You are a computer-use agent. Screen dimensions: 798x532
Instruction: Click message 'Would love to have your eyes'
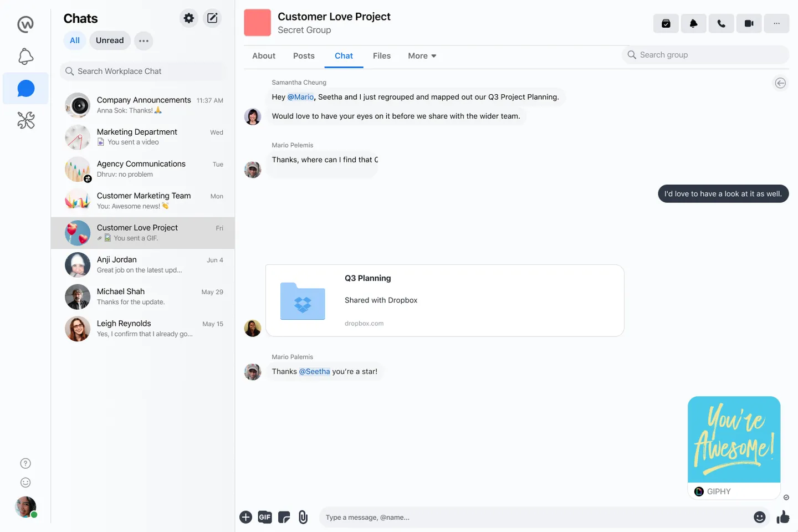point(396,116)
